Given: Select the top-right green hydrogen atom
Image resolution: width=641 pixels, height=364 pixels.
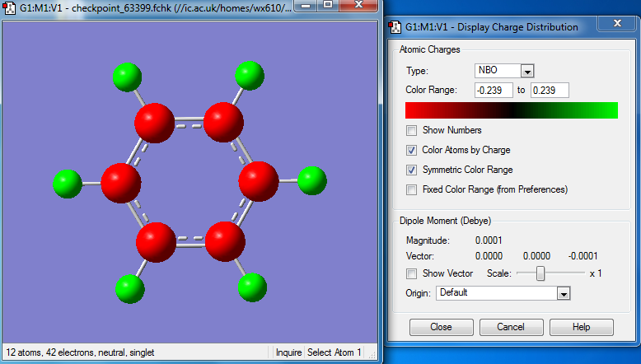Looking at the screenshot, I should [250, 76].
